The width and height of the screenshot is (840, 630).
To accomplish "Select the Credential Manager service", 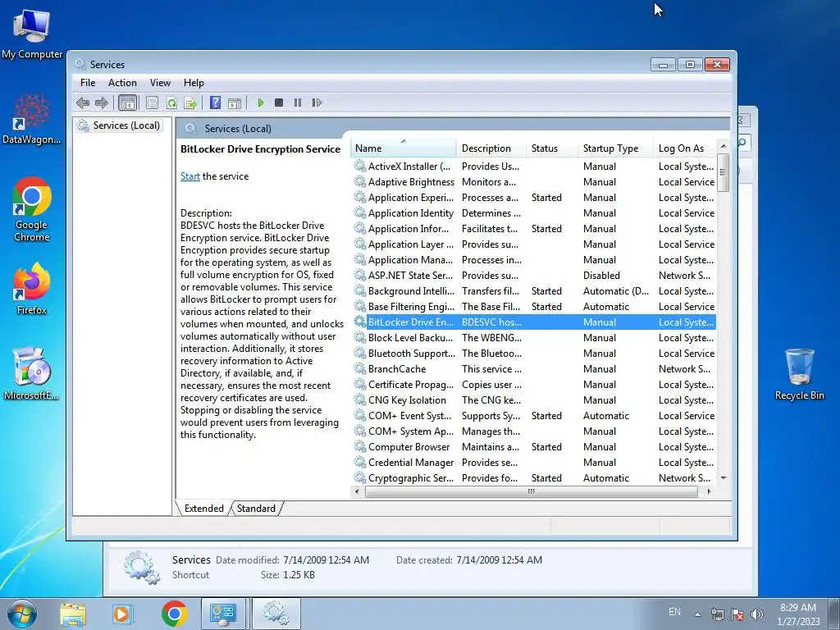I will pos(534,463).
